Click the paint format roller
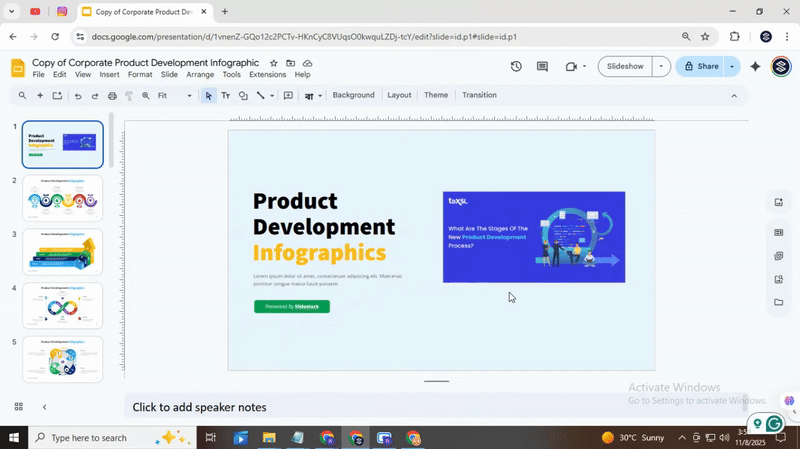The height and width of the screenshot is (449, 800). (x=129, y=96)
